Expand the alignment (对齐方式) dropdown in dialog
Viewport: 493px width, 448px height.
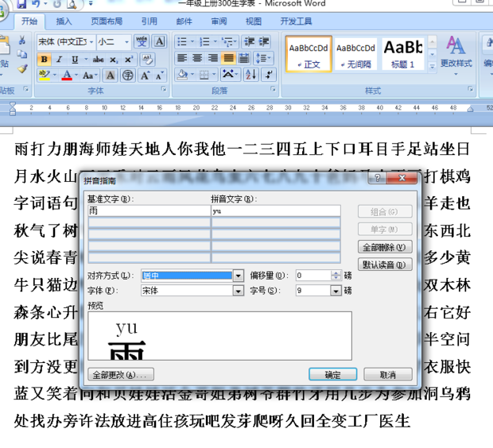[x=239, y=276]
